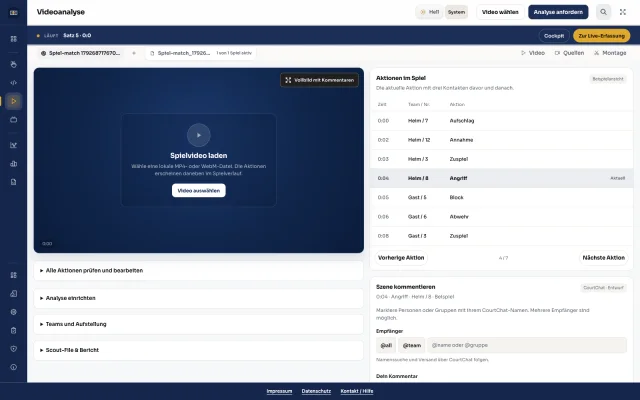Screen dimensions: 640x400
Task: Open the shield icon in the sidebar
Action: (13, 349)
